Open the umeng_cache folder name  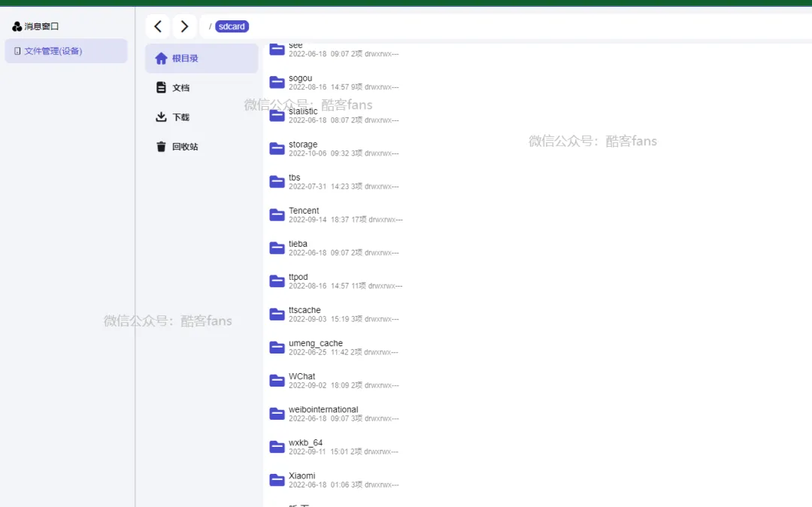pos(316,343)
